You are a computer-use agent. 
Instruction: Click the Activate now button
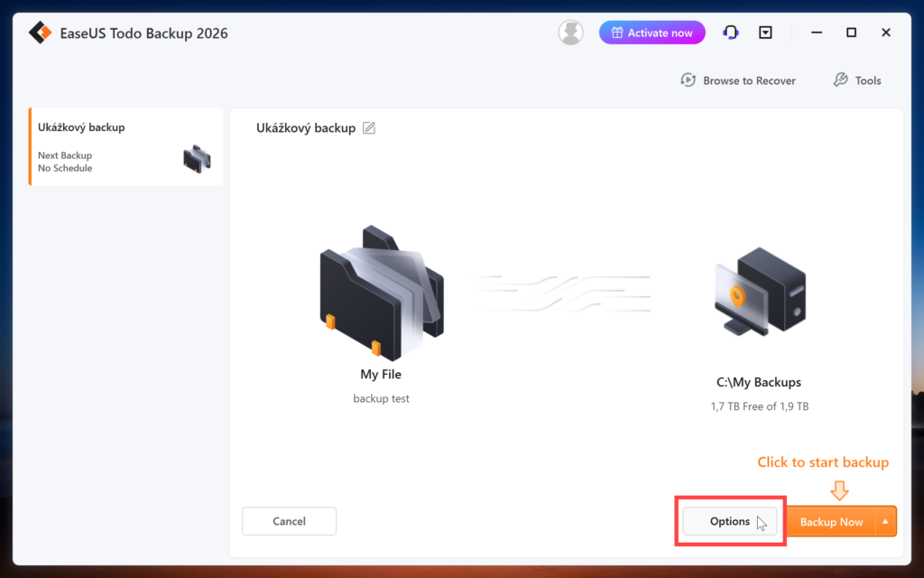click(x=651, y=33)
